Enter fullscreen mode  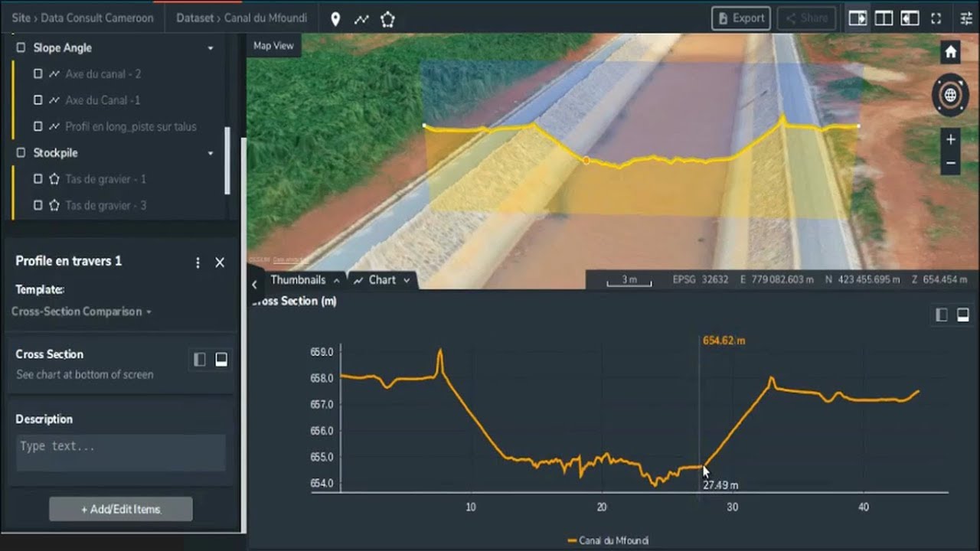pyautogui.click(x=936, y=18)
